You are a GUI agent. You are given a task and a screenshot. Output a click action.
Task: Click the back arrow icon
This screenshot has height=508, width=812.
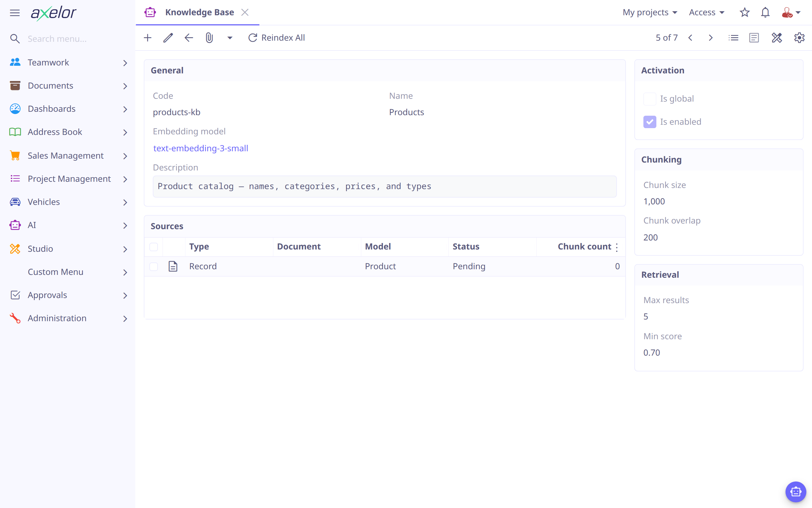pos(189,38)
